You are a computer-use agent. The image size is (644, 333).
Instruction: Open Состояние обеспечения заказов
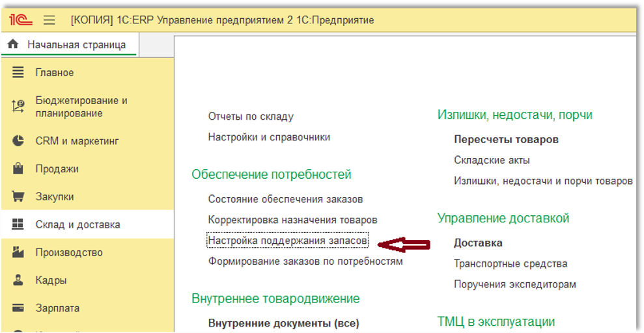click(x=285, y=199)
